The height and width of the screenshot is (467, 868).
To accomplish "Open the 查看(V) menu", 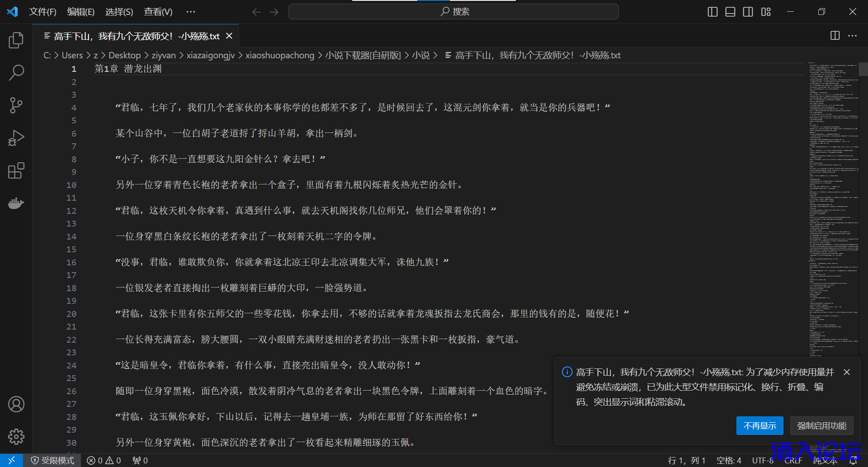I will [x=158, y=12].
